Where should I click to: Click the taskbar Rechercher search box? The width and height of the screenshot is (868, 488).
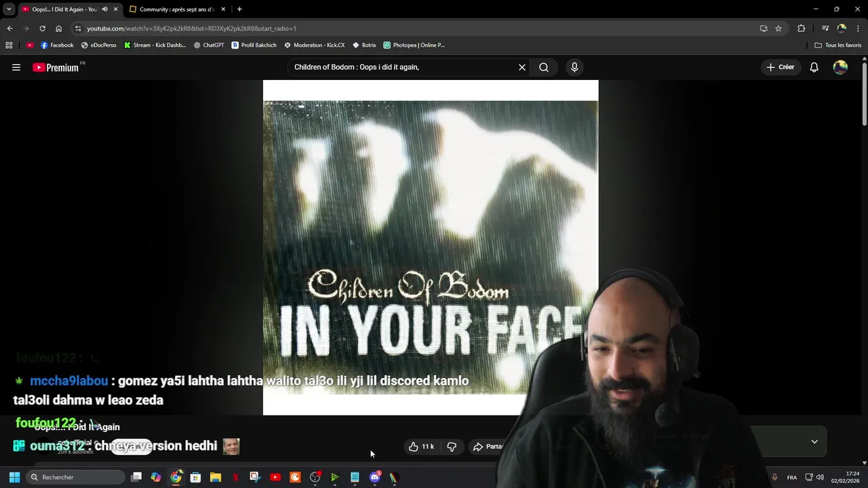[x=76, y=477]
